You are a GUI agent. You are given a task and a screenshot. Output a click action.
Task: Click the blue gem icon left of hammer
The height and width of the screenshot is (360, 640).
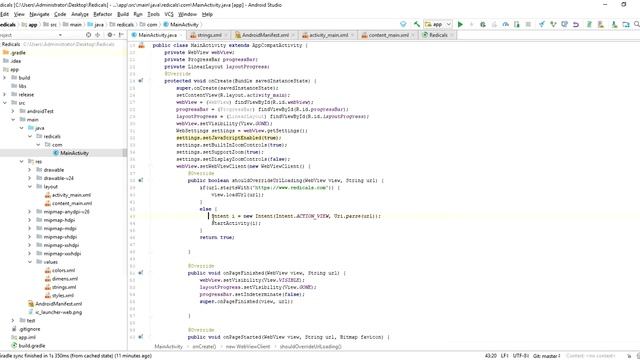[x=403, y=24]
